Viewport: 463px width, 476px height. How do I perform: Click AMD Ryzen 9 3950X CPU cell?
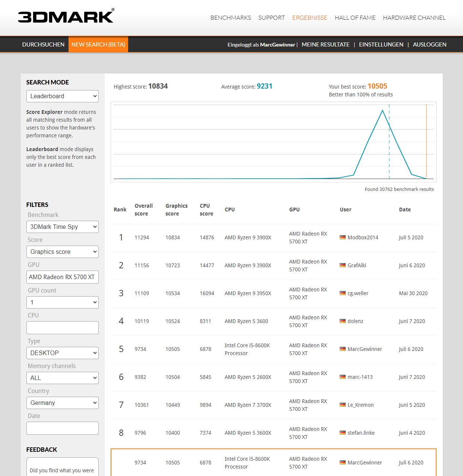point(248,293)
